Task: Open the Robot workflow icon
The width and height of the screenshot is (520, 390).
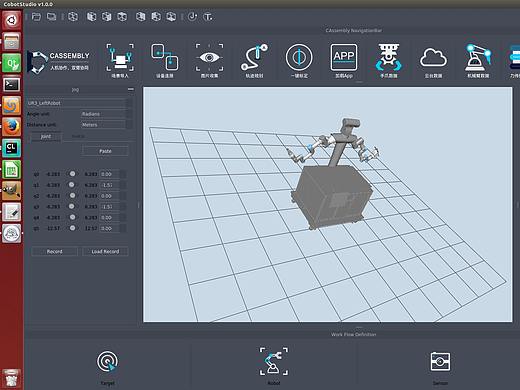Action: [x=274, y=362]
